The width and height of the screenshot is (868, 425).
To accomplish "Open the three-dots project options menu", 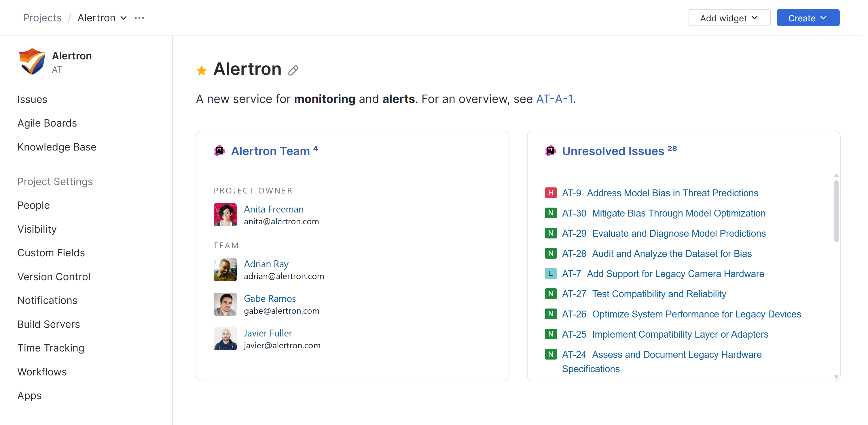I will click(x=139, y=18).
